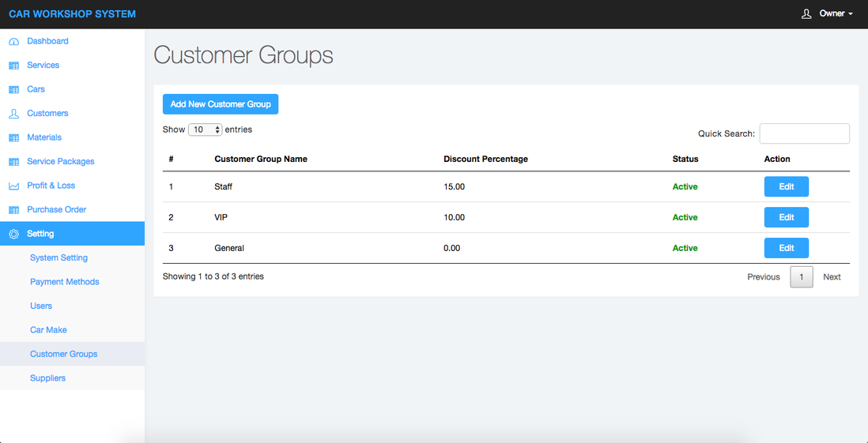
Task: Go to the Next page of entries
Action: click(x=832, y=277)
